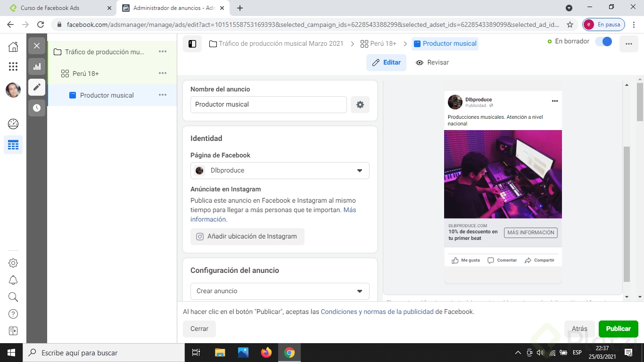Screen dimensions: 644x362
Task: Click Compartir in ad preview
Action: pos(540,260)
